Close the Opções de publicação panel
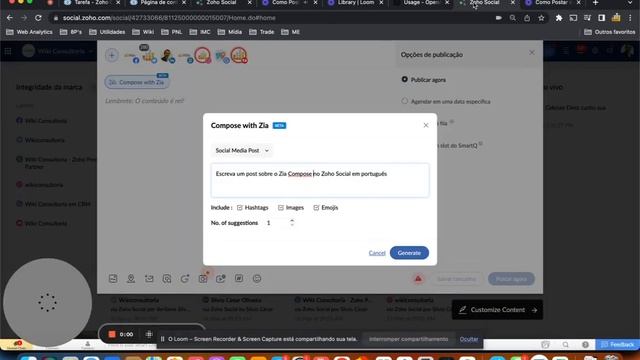The height and width of the screenshot is (360, 640). click(531, 53)
